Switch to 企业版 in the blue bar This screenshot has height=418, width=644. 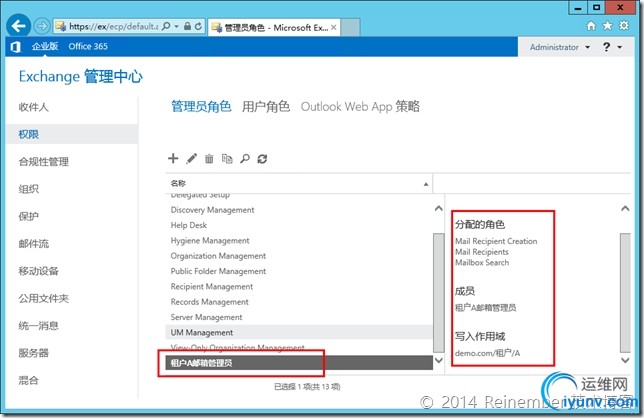[45, 46]
